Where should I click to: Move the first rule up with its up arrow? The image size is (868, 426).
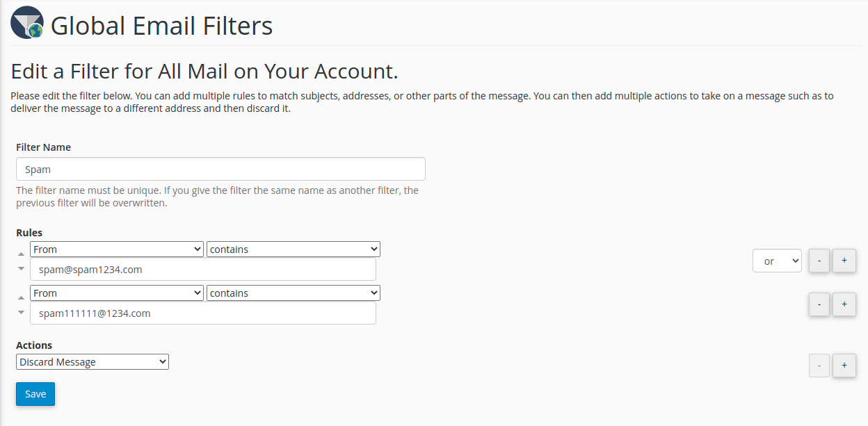(21, 254)
